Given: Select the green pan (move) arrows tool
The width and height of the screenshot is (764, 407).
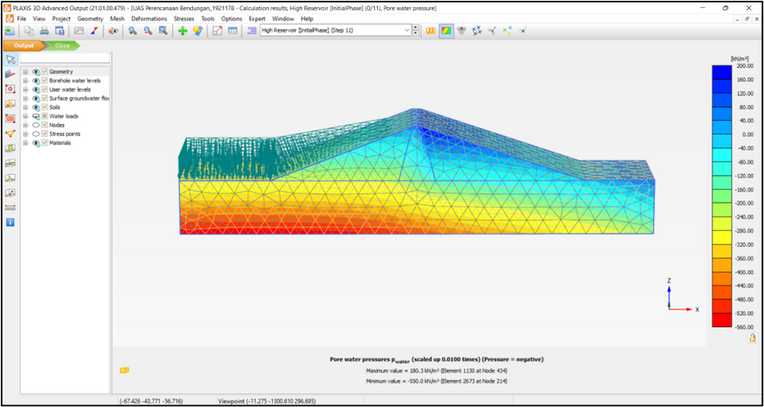Looking at the screenshot, I should (x=182, y=31).
